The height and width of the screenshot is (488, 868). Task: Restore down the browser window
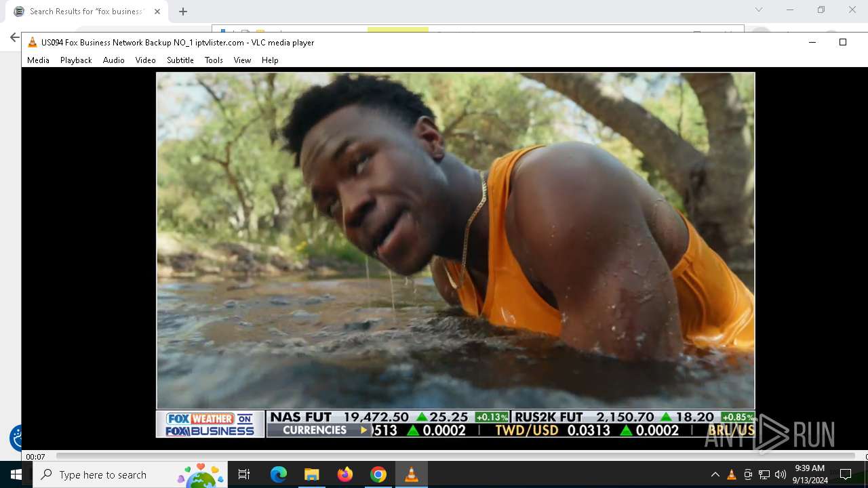(821, 10)
